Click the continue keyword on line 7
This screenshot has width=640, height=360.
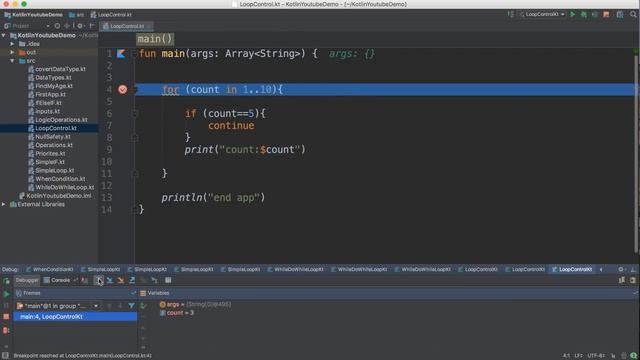point(231,126)
